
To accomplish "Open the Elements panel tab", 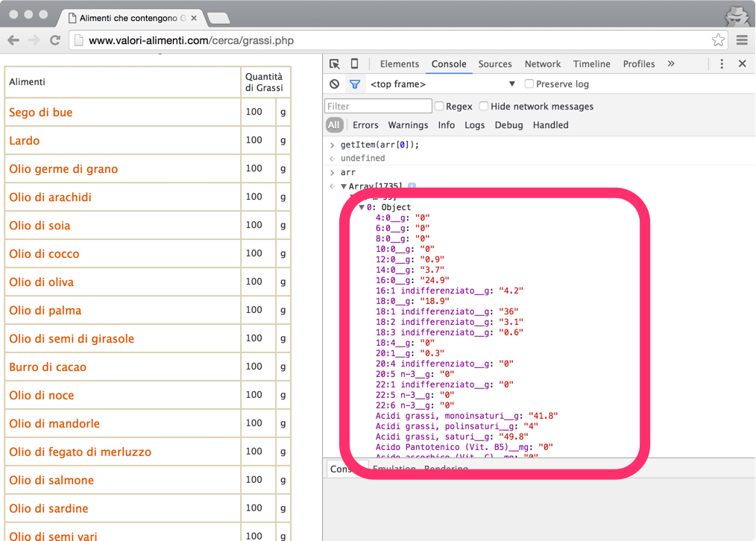I will [400, 64].
